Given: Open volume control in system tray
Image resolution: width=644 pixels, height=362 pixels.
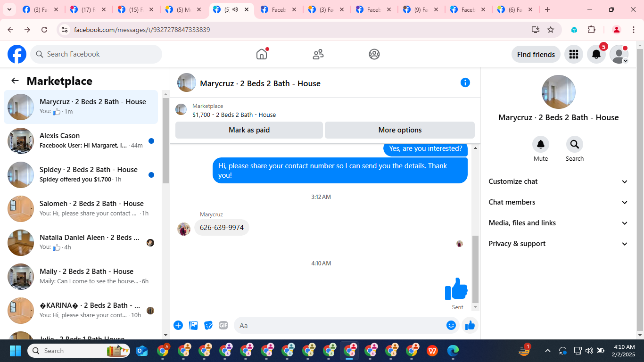Looking at the screenshot, I should [x=589, y=351].
